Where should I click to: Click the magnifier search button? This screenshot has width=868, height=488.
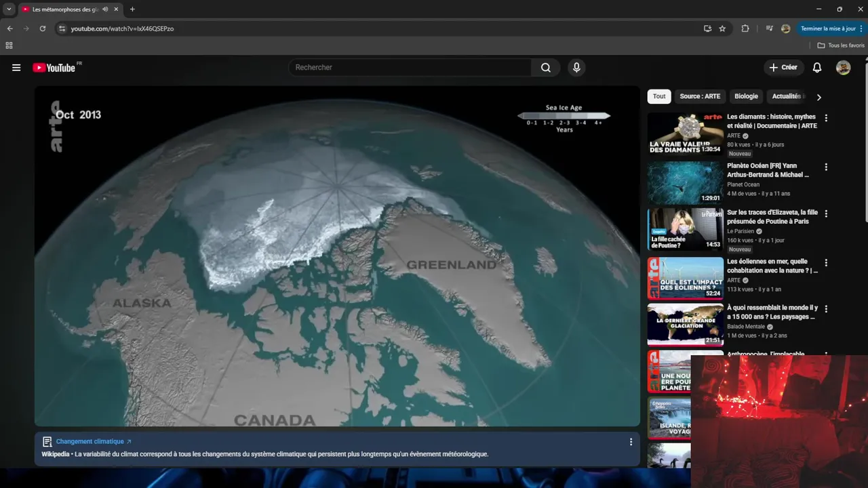546,68
